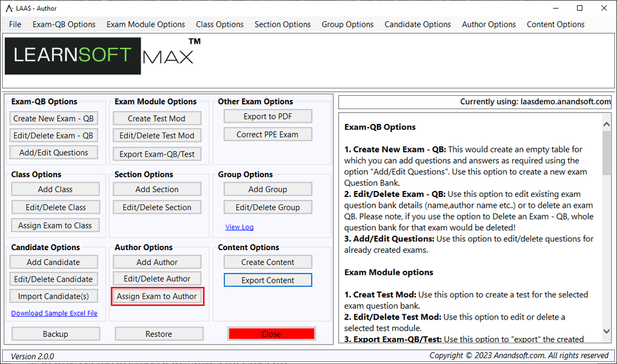Viewport: 617px width, 364px height.
Task: Click the Assign Exam to Author button
Action: (x=157, y=297)
